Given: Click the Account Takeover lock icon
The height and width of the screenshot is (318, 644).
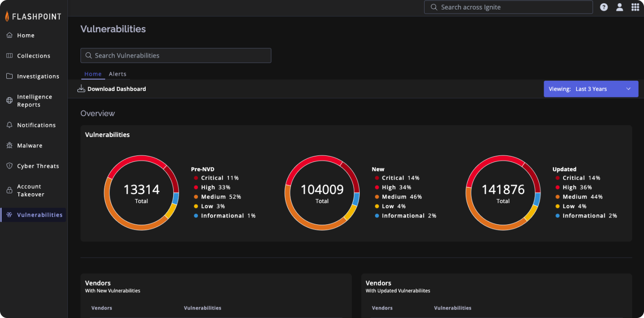Looking at the screenshot, I should pos(9,190).
